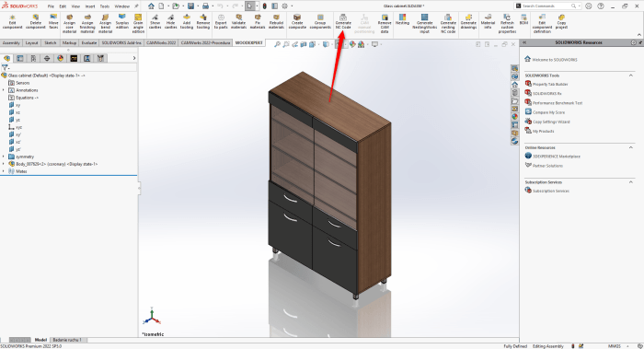Open the DisplayManager appearance color tab

pyautogui.click(x=61, y=58)
